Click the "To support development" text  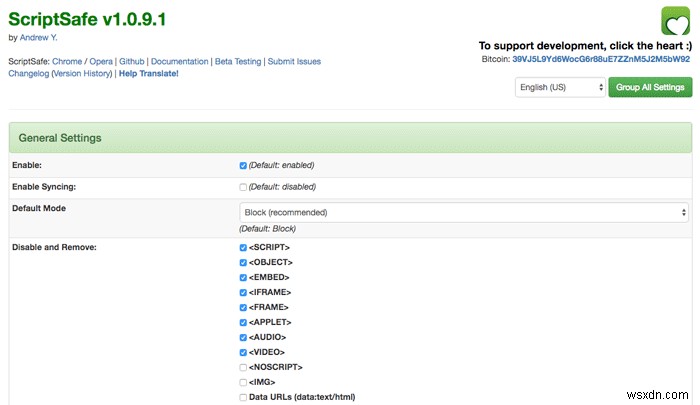[x=585, y=46]
